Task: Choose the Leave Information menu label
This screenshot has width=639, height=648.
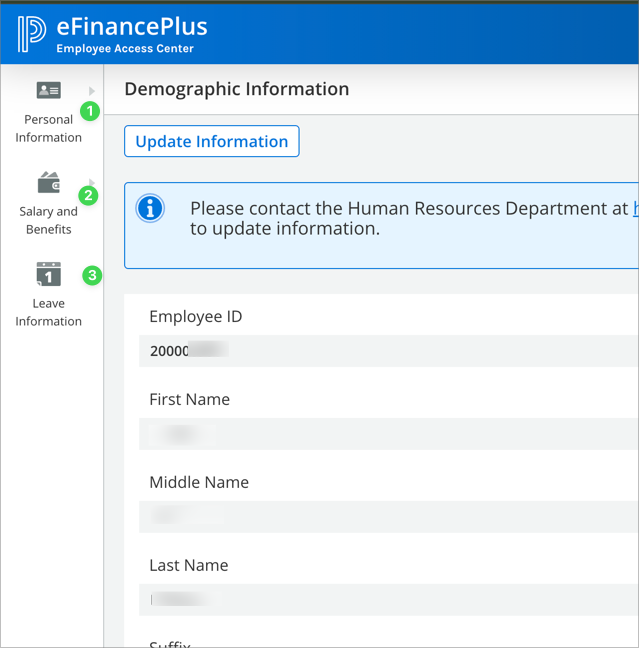Action: tap(48, 312)
